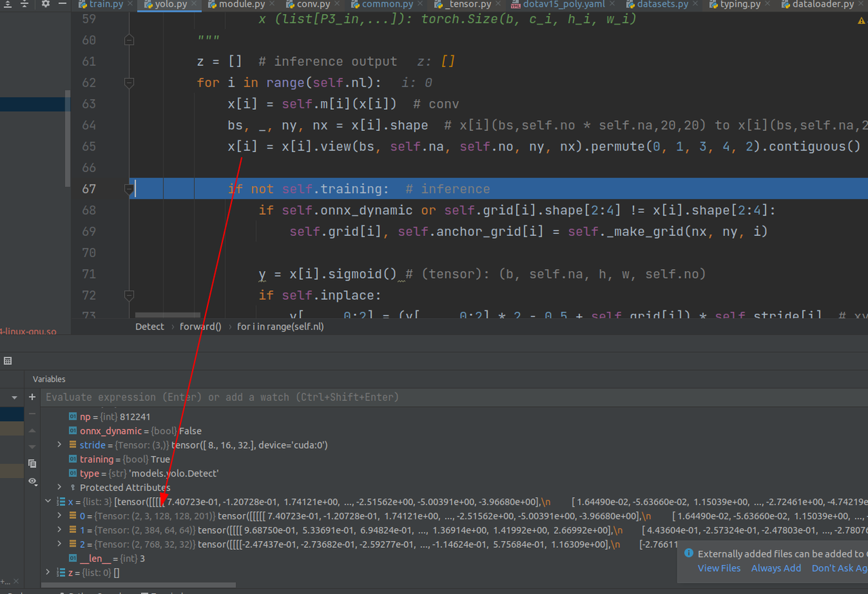Duplicate watch with copy icon
Screen dimensions: 868x594
[32, 464]
